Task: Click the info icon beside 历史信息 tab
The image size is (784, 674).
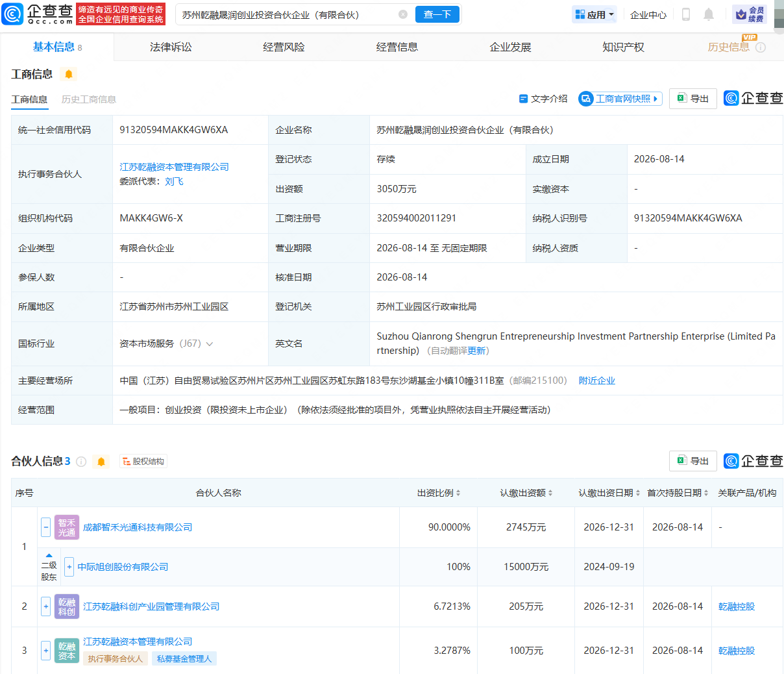Action: coord(761,47)
